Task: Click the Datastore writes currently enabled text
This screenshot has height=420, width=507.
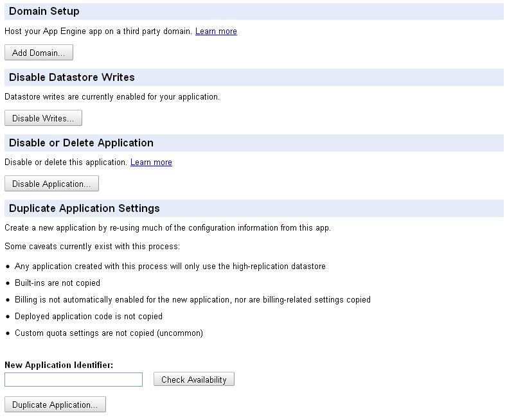Action: tap(112, 97)
